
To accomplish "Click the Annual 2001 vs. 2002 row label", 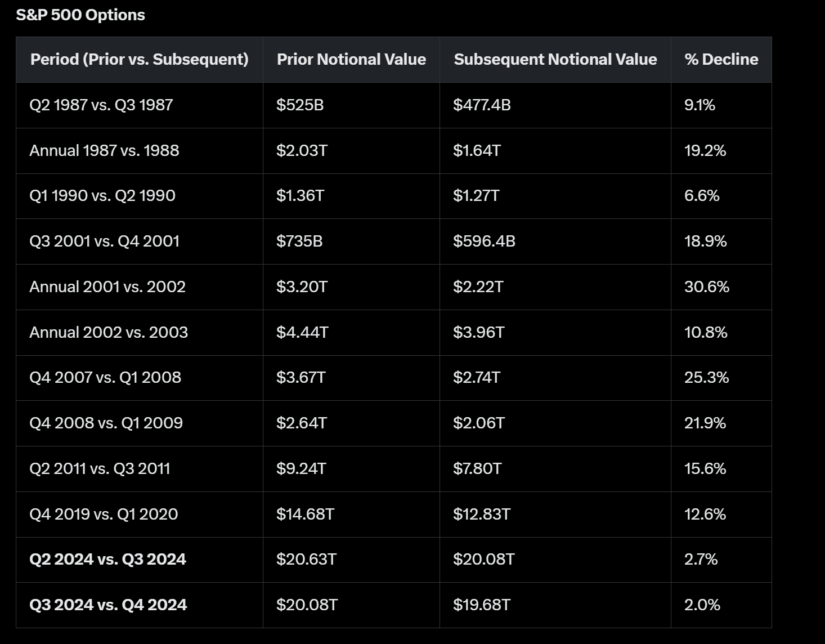I will coord(107,287).
